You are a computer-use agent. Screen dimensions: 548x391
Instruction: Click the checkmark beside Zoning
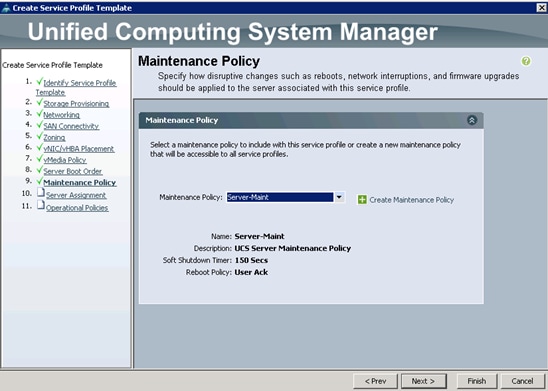(39, 136)
